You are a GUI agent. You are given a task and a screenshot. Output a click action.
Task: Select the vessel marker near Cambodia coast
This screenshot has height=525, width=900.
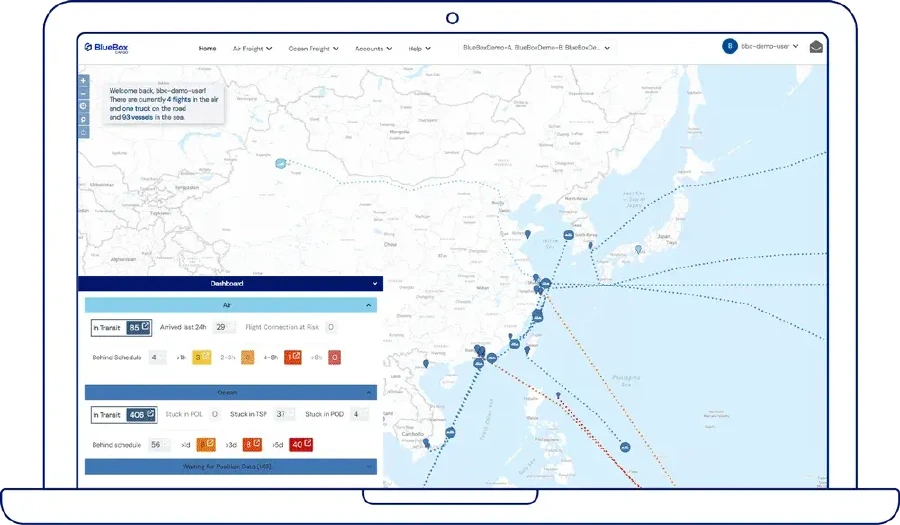(451, 433)
